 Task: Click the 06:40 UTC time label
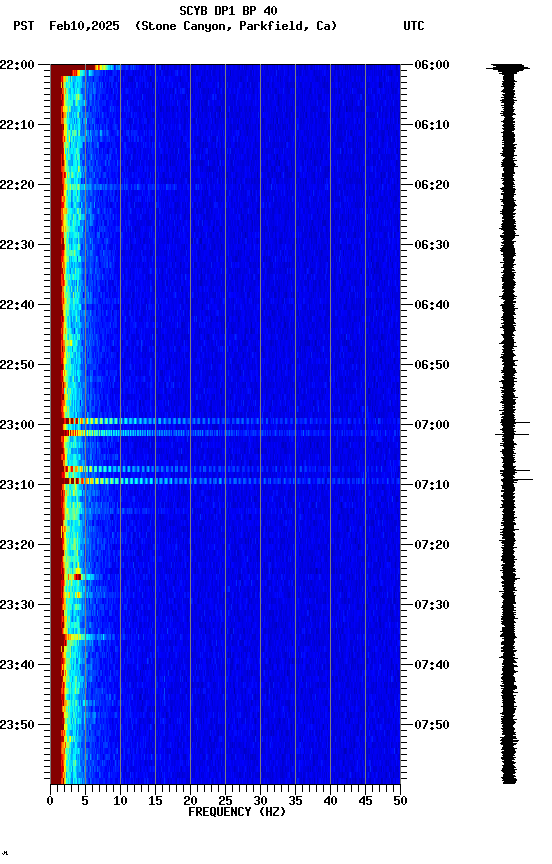point(432,305)
